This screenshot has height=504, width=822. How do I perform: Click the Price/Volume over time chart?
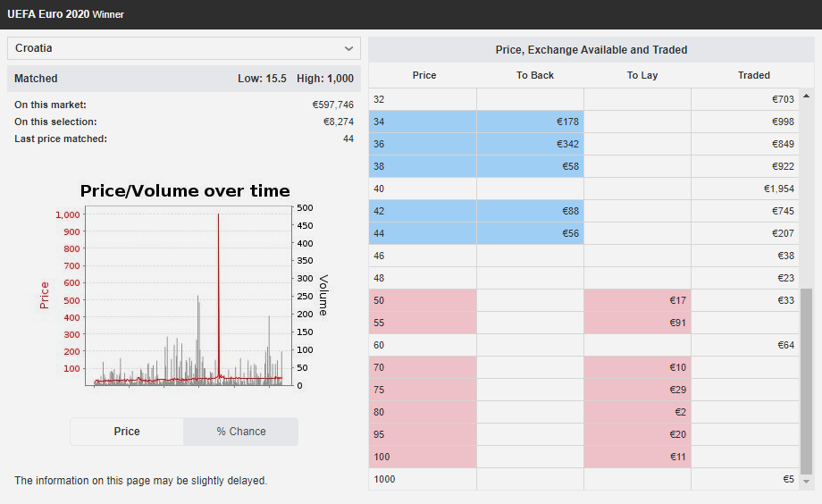click(x=185, y=289)
